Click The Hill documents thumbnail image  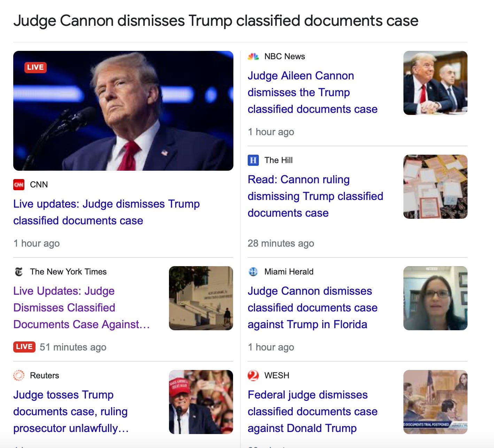[435, 187]
